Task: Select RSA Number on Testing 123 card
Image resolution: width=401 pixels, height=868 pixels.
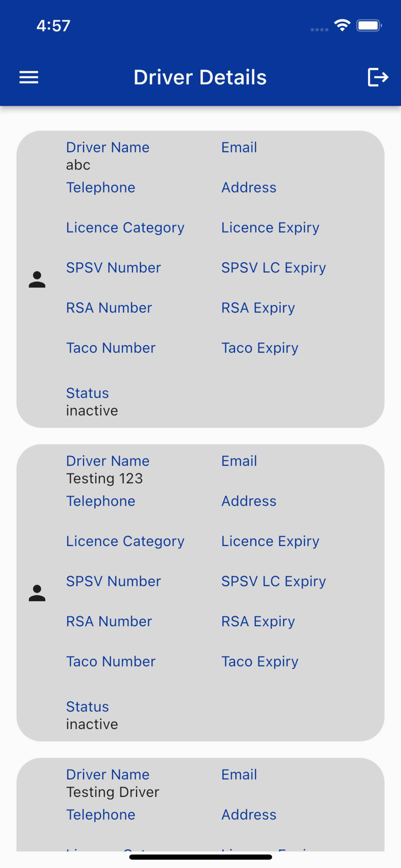Action: tap(109, 621)
